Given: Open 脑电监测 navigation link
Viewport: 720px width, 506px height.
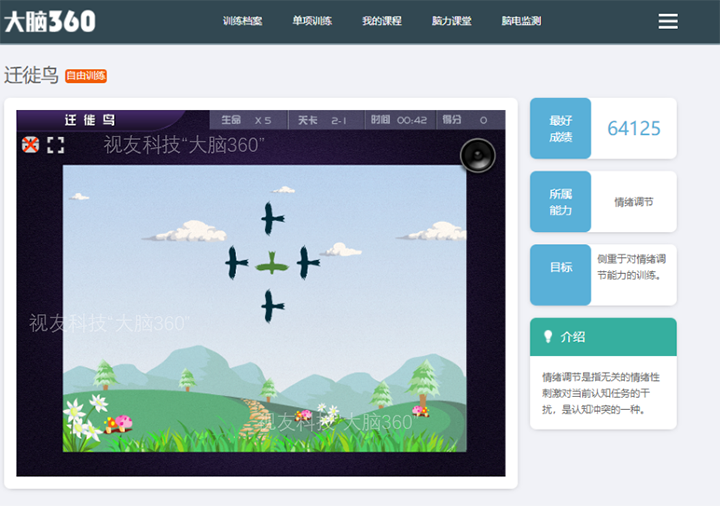Looking at the screenshot, I should pyautogui.click(x=522, y=21).
